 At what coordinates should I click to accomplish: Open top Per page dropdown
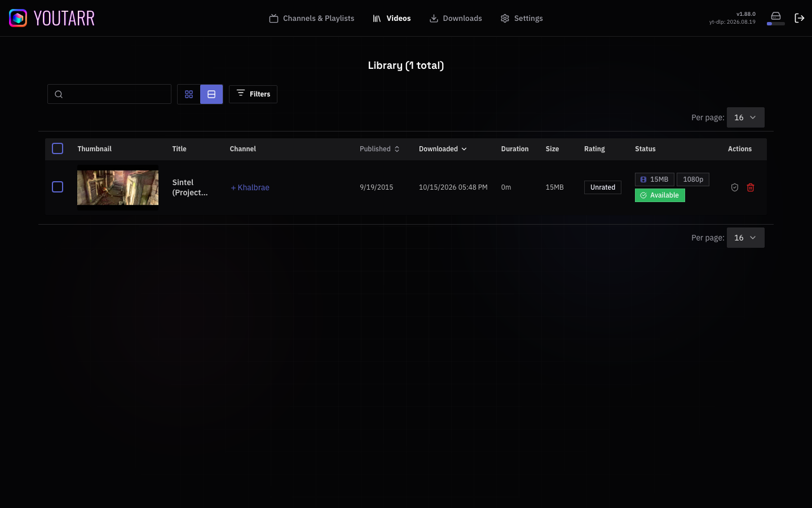[745, 117]
